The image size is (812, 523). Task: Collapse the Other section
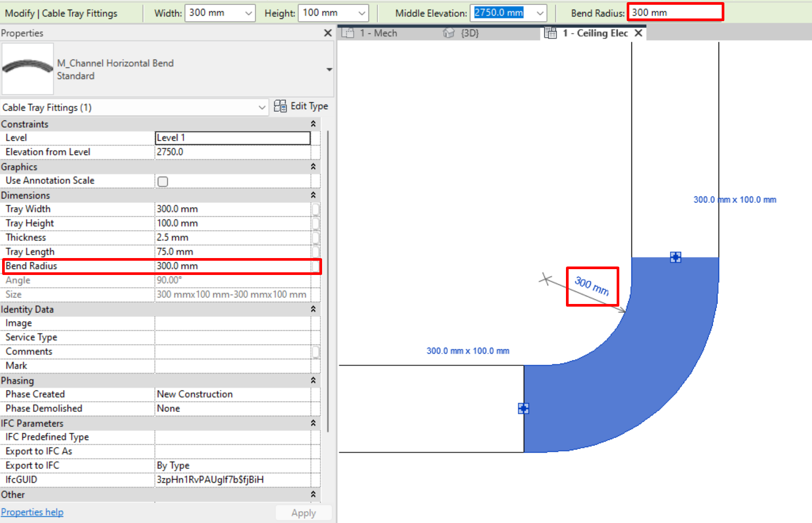(313, 495)
